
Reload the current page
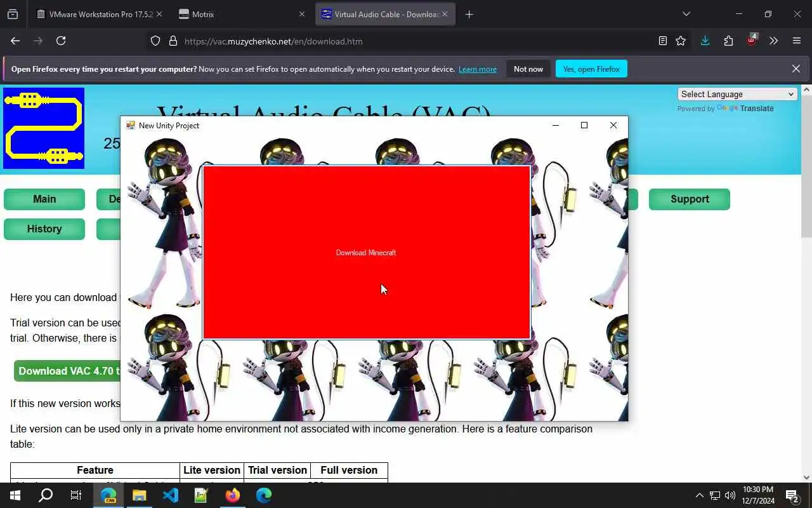click(61, 41)
